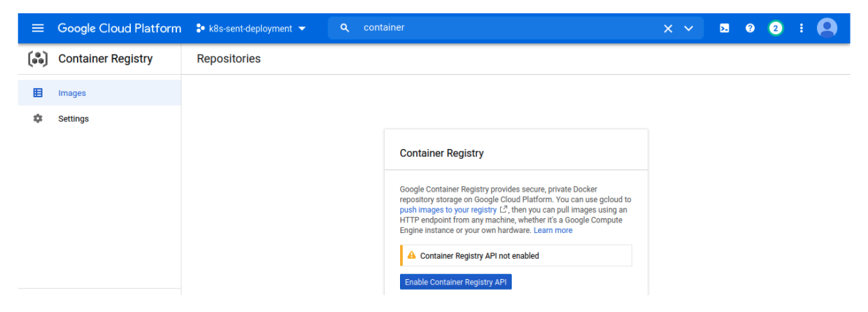
Task: Open the help question mark icon
Action: (x=750, y=28)
